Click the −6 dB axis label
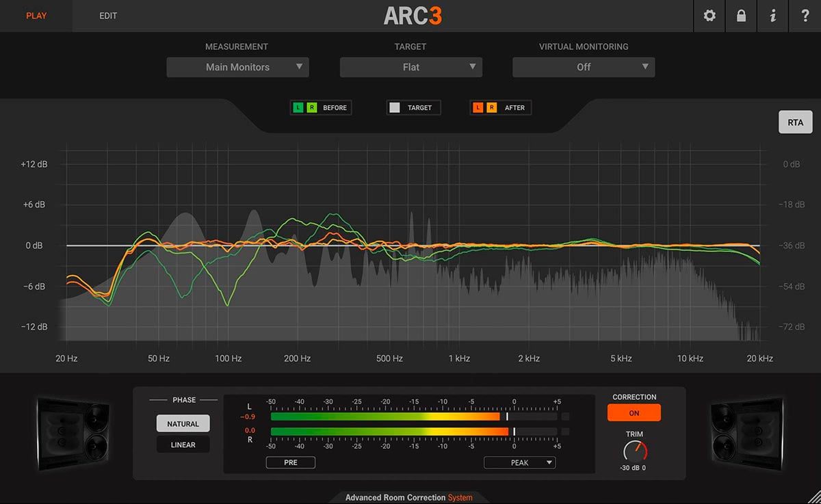 pyautogui.click(x=34, y=287)
